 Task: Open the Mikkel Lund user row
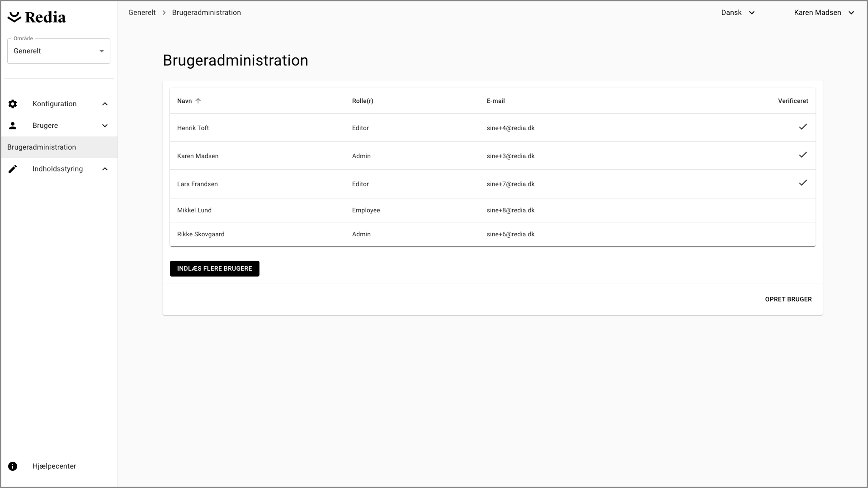(x=194, y=210)
